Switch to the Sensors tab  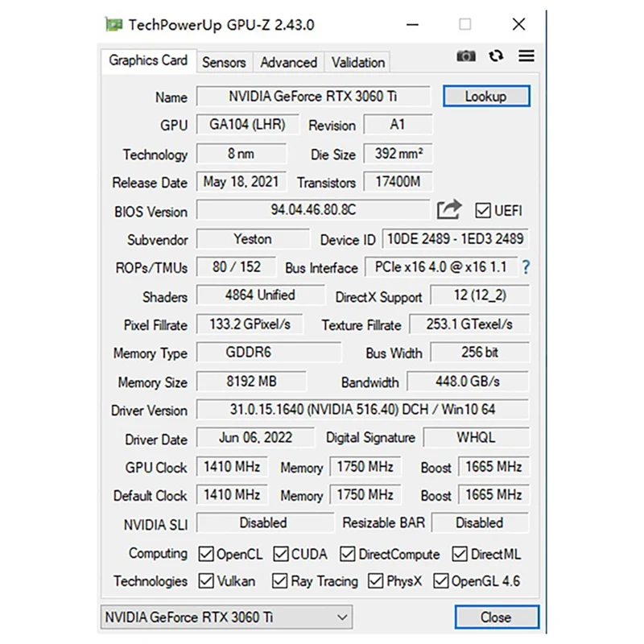[x=224, y=63]
